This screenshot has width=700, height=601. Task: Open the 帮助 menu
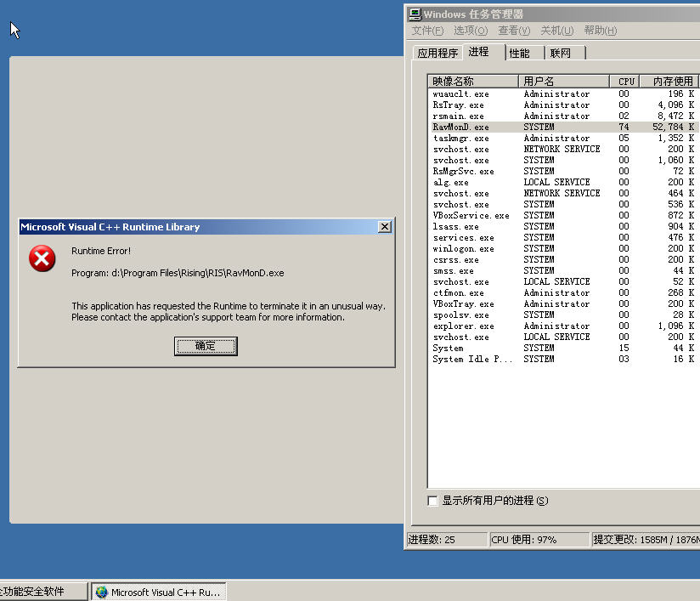tap(600, 31)
